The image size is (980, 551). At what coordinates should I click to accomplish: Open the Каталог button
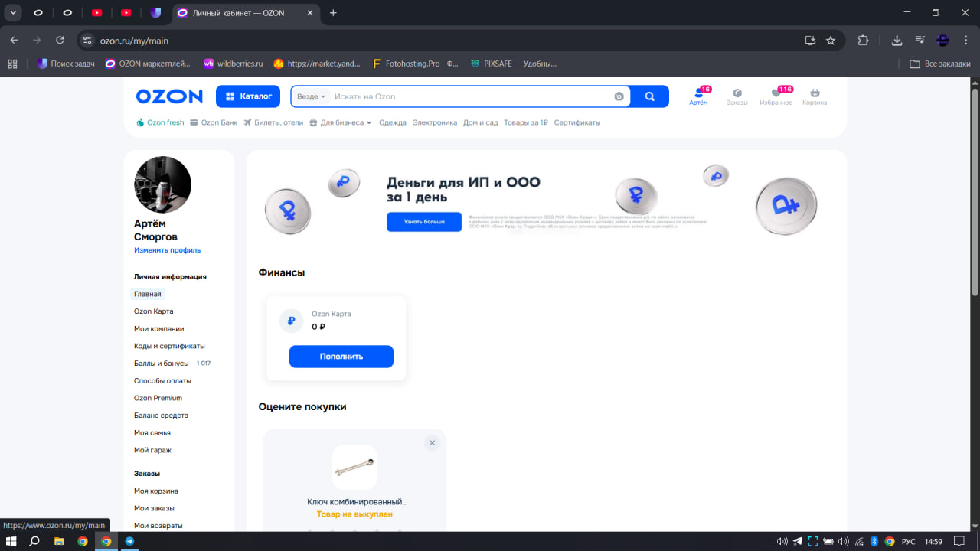point(248,96)
